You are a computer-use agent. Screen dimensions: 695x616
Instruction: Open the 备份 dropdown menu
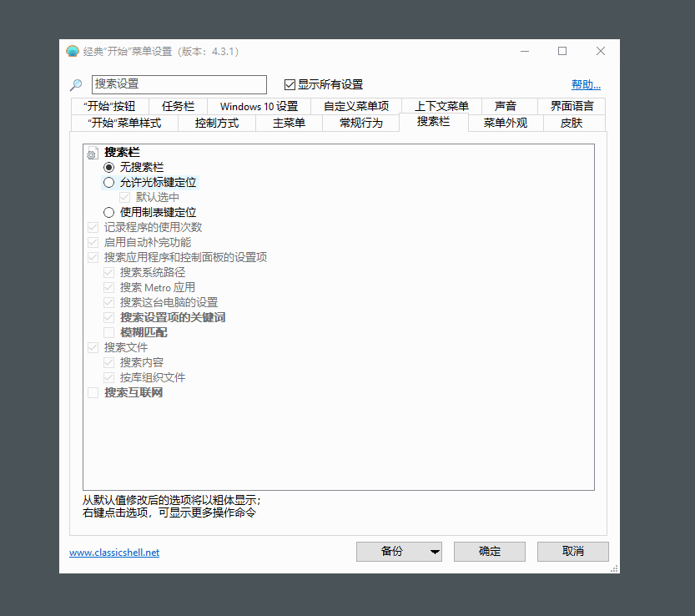(x=433, y=552)
